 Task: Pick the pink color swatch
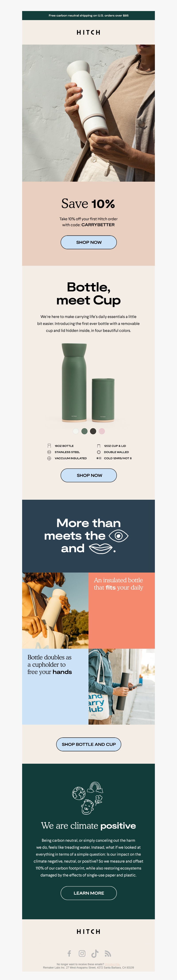(x=102, y=431)
